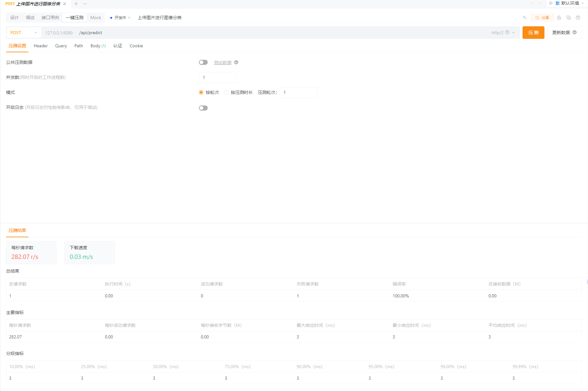Click the edit description icon left of 分享
Image resolution: width=588 pixels, height=391 pixels.
point(525,18)
